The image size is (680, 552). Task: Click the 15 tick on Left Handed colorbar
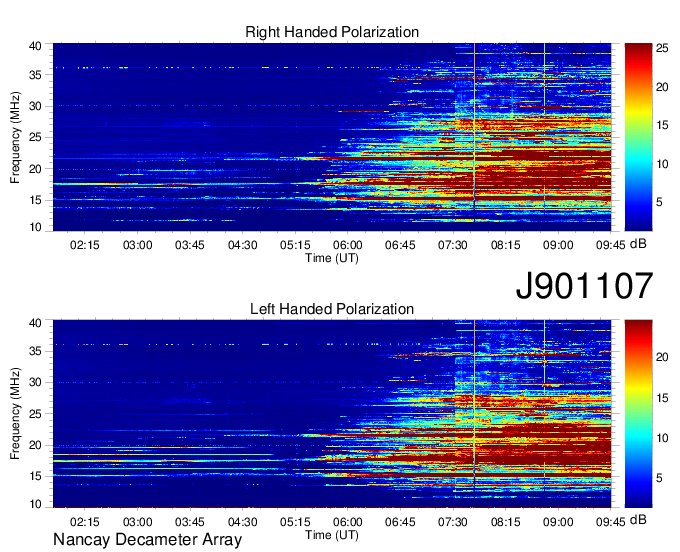(x=662, y=398)
